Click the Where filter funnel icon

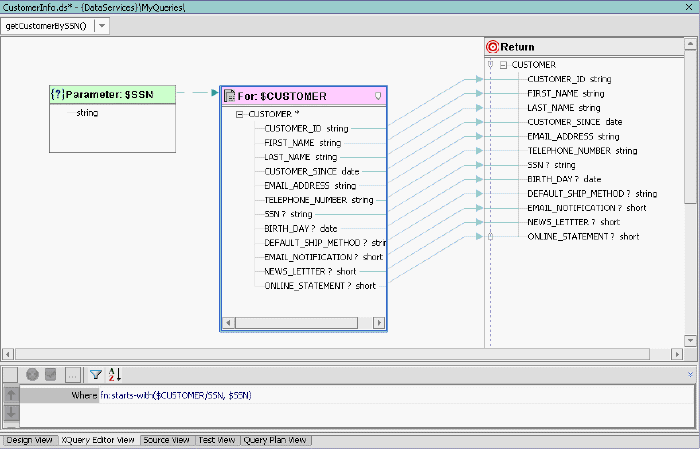96,374
